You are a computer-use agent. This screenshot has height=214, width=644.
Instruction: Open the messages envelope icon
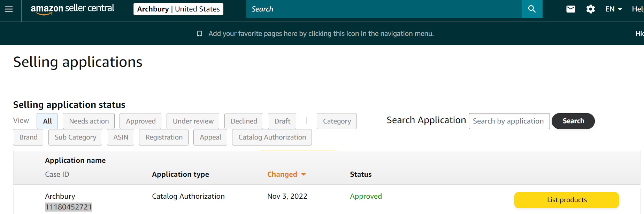pyautogui.click(x=570, y=9)
